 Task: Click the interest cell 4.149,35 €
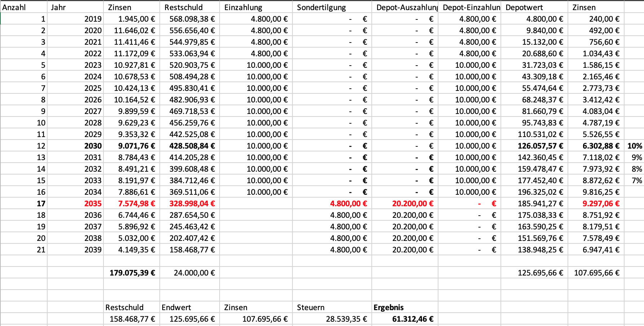coord(132,250)
